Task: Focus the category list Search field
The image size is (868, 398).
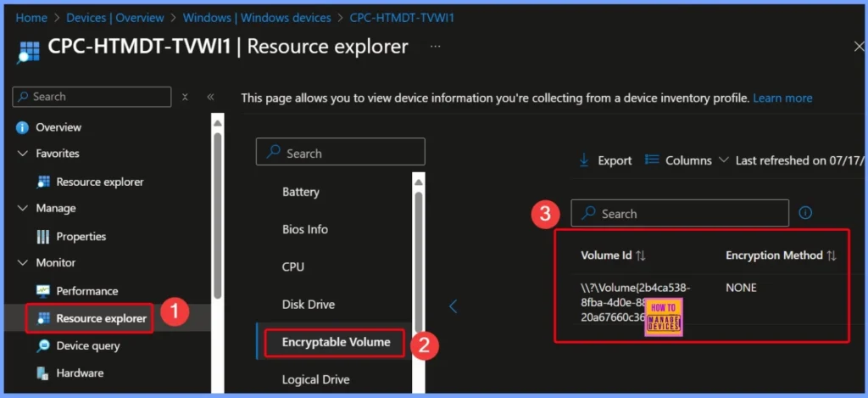Action: pyautogui.click(x=341, y=152)
